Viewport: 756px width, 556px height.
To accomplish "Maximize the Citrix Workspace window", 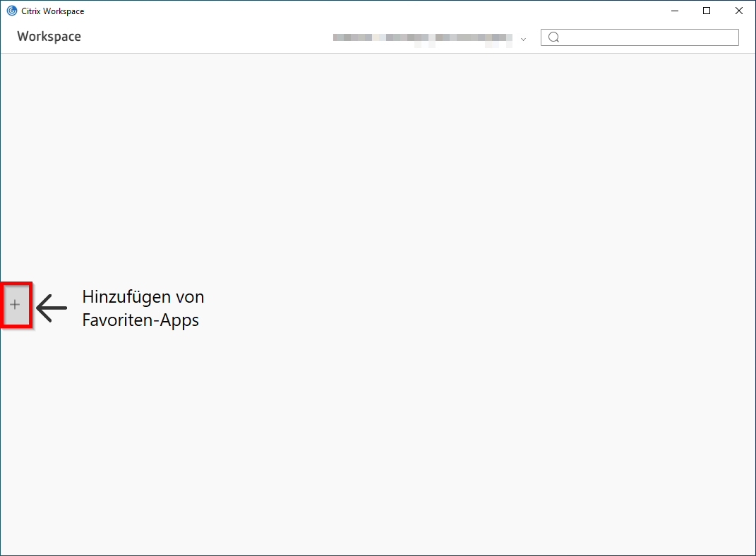I will [x=707, y=11].
